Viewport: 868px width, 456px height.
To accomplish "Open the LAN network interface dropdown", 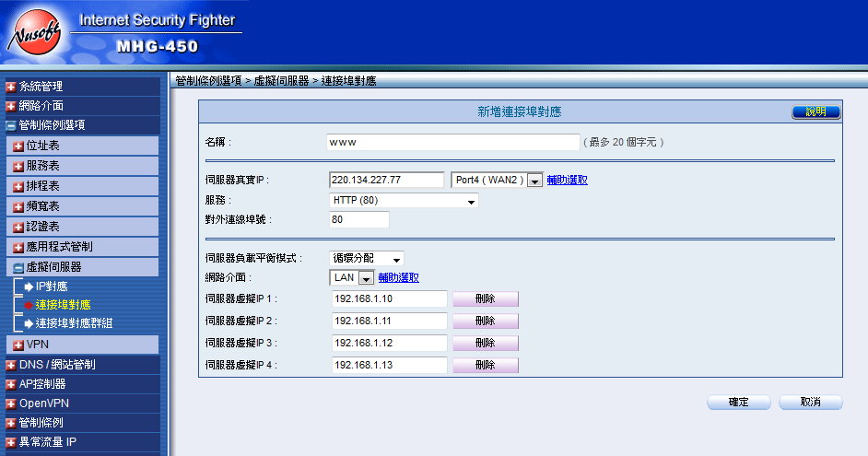I will [x=365, y=278].
